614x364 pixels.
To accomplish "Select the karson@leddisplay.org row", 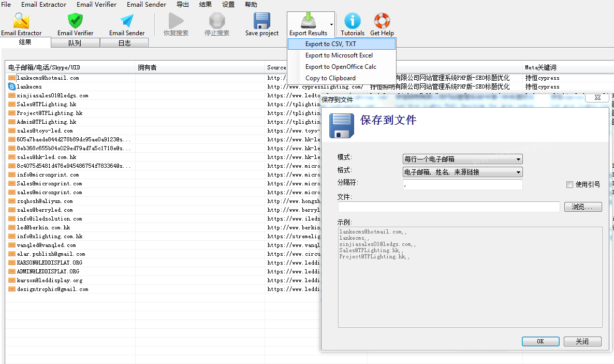I will click(163, 281).
